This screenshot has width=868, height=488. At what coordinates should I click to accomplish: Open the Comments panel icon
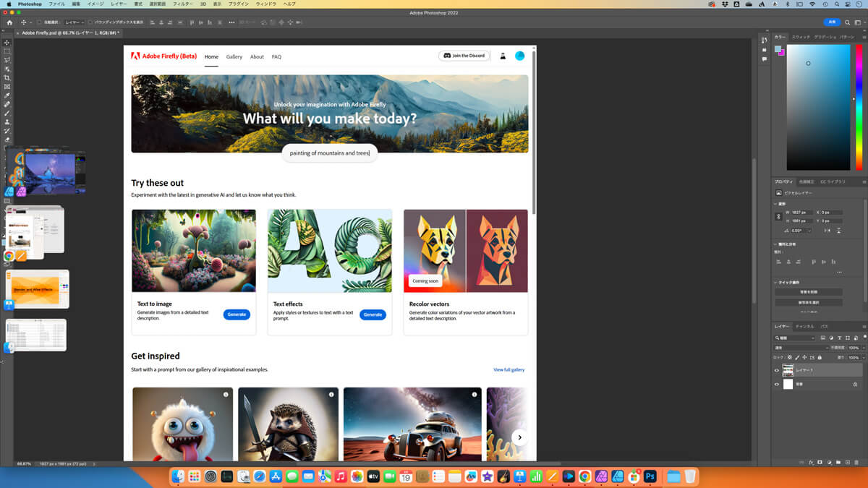(x=765, y=59)
